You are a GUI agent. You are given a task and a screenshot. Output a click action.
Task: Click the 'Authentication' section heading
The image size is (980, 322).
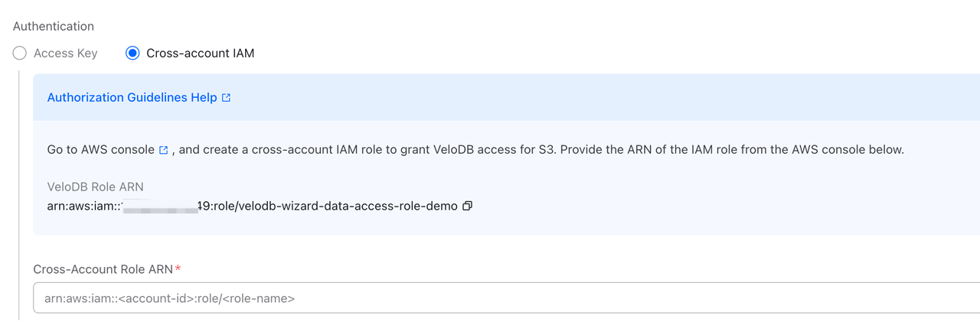[x=54, y=26]
